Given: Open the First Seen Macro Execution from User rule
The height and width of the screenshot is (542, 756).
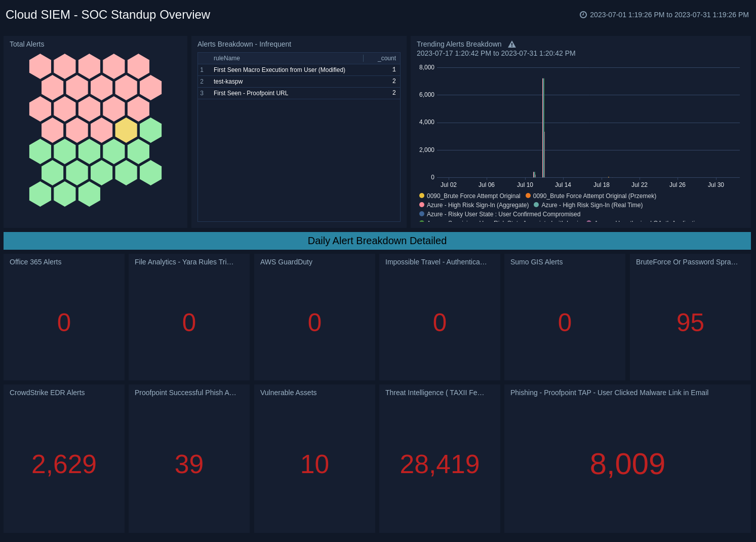Looking at the screenshot, I should point(279,70).
